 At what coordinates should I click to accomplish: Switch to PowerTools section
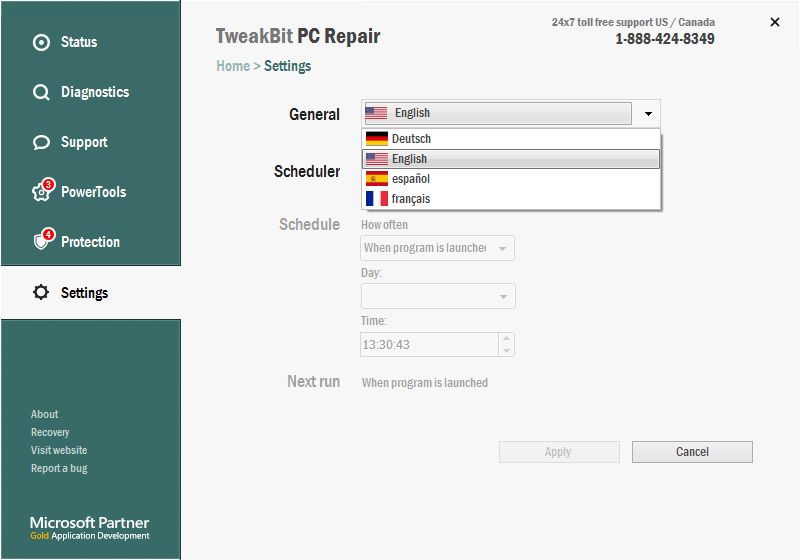click(x=91, y=192)
